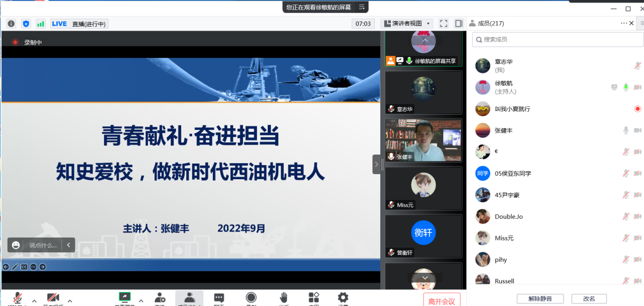Screen dimensions: 644x306
Task: Open the screen sharing options menu at top
Action: (x=361, y=7)
